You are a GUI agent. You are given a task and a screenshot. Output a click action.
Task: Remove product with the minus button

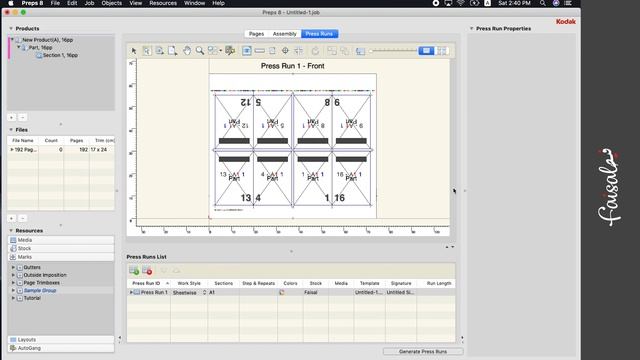click(23, 118)
